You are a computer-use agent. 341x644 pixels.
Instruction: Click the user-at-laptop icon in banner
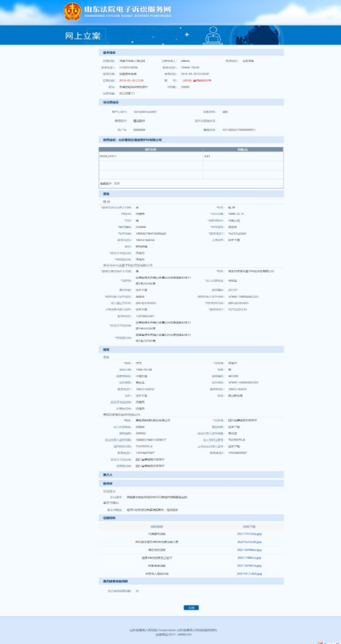tap(212, 35)
